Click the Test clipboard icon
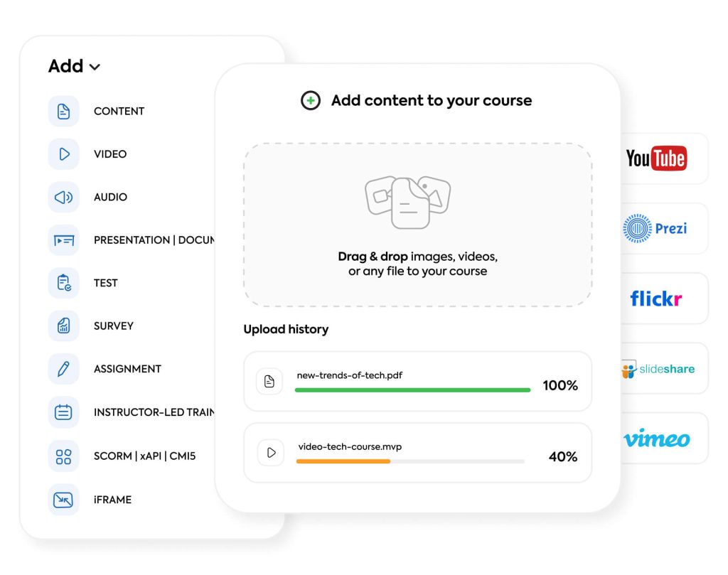Image resolution: width=728 pixels, height=575 pixels. pos(64,284)
